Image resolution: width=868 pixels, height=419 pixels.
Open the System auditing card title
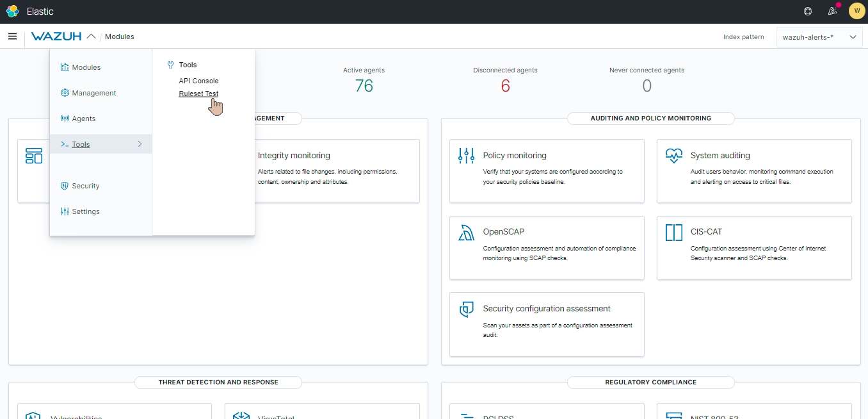click(x=720, y=156)
